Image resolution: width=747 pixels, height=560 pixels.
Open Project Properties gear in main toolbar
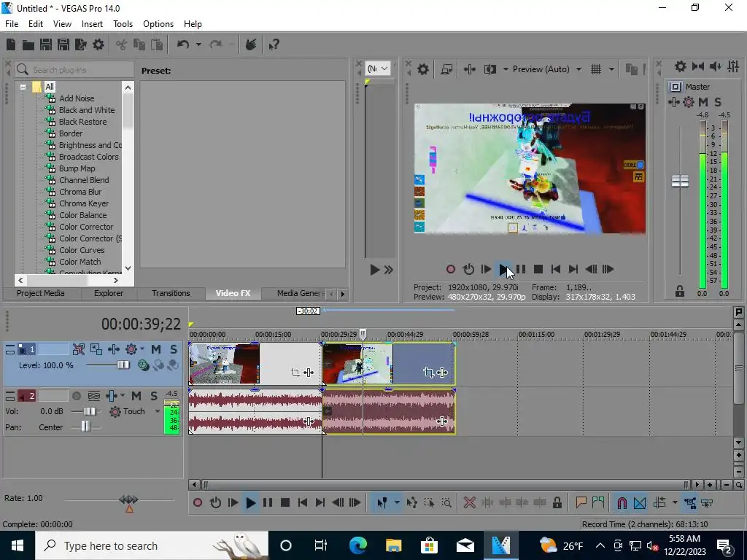click(98, 44)
